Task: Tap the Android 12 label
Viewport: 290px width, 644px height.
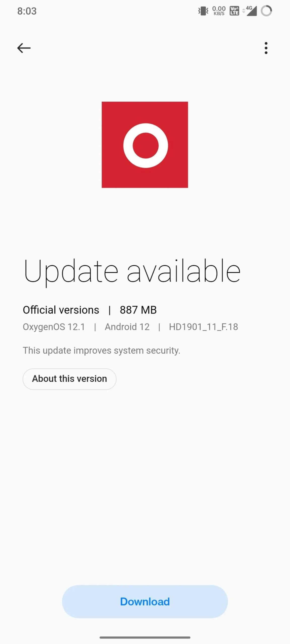Action: tap(127, 327)
